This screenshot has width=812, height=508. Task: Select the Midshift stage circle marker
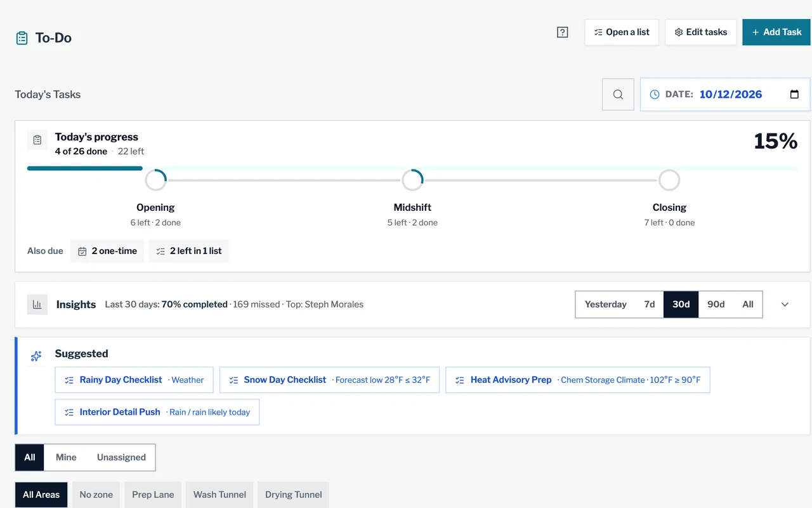412,180
